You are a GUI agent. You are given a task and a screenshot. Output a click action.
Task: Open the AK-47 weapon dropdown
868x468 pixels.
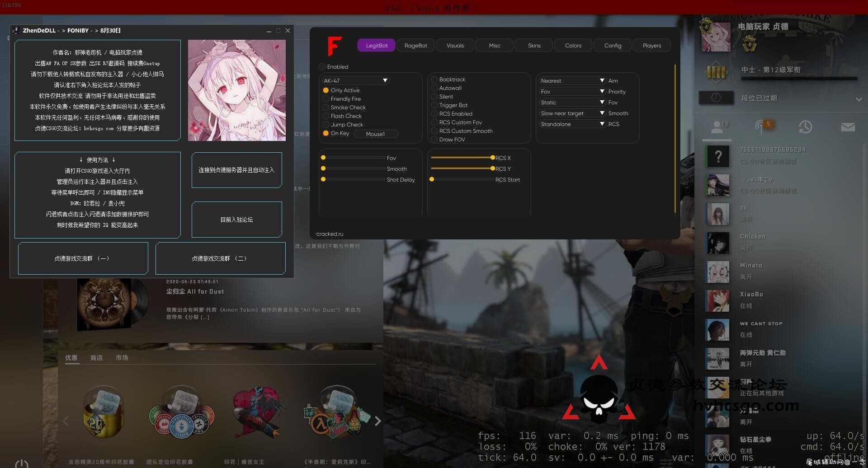pyautogui.click(x=355, y=80)
